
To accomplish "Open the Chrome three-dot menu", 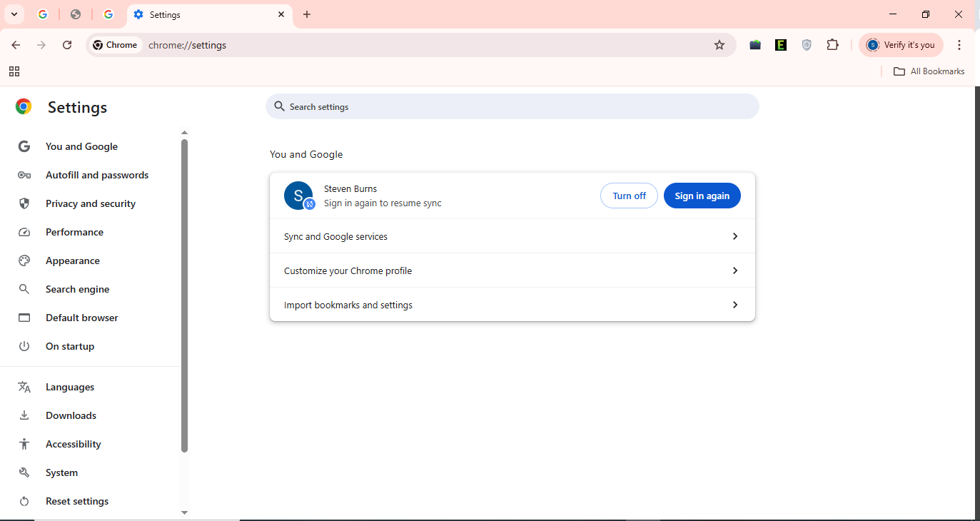I will point(959,45).
